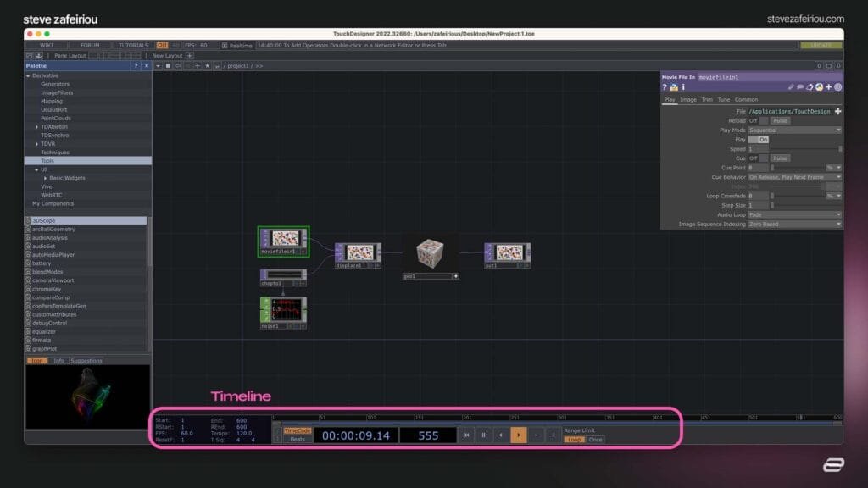Close the Palette panel
Viewport: 868px width, 488px height.
tap(146, 66)
